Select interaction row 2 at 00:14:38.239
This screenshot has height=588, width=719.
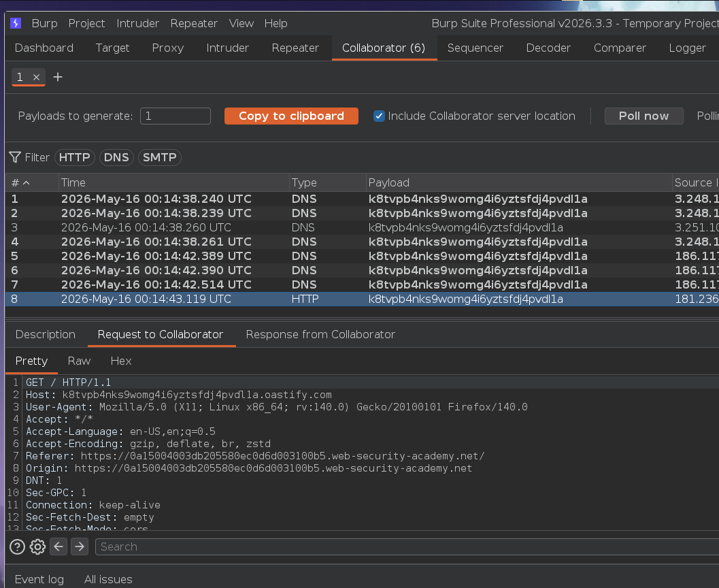tap(362, 213)
